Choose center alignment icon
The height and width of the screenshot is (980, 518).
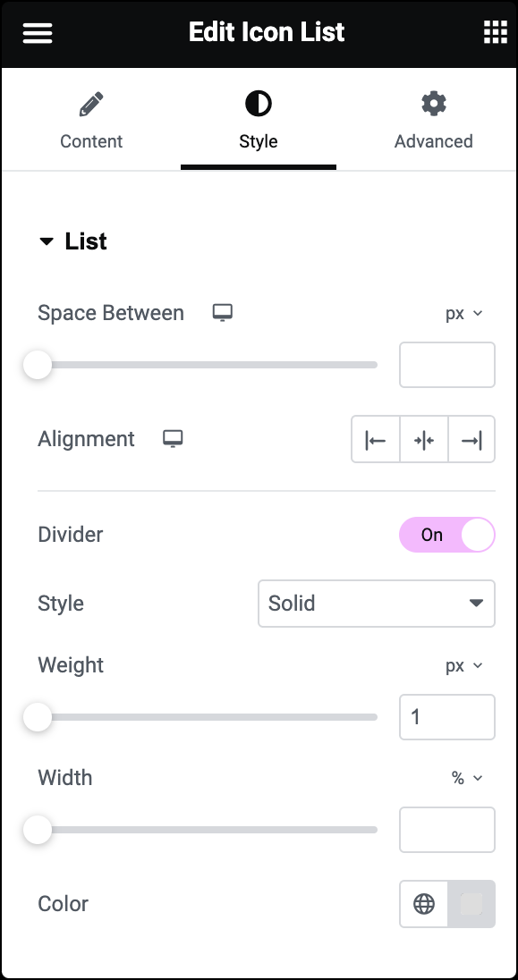tap(424, 440)
